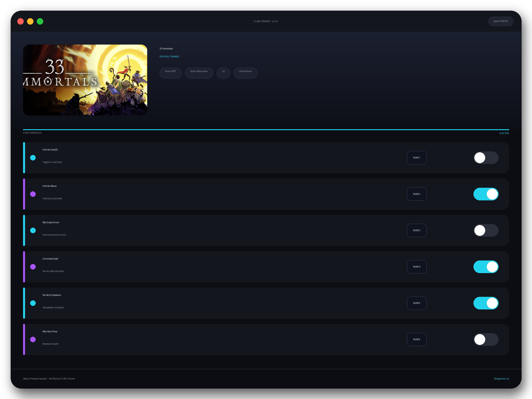Screen dimensions: 532x399
Task: Click the purple dot beside Max Item Drop
Action: pyautogui.click(x=33, y=339)
